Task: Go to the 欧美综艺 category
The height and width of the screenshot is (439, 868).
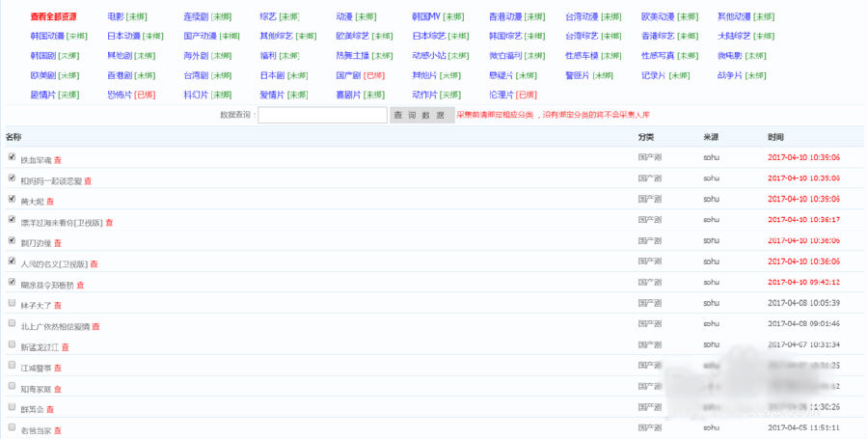Action: [x=352, y=37]
